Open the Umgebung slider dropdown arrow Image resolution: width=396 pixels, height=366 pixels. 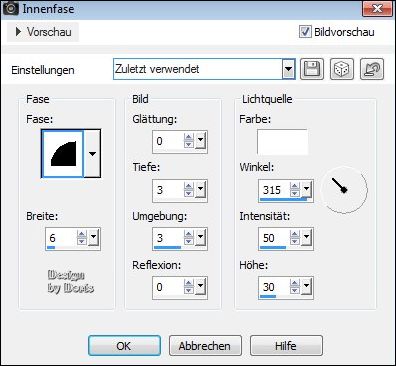[200, 237]
